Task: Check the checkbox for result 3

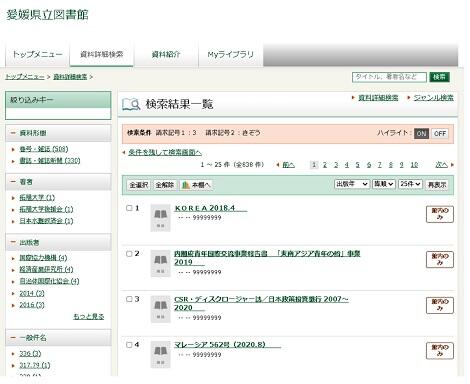Action: [x=129, y=299]
